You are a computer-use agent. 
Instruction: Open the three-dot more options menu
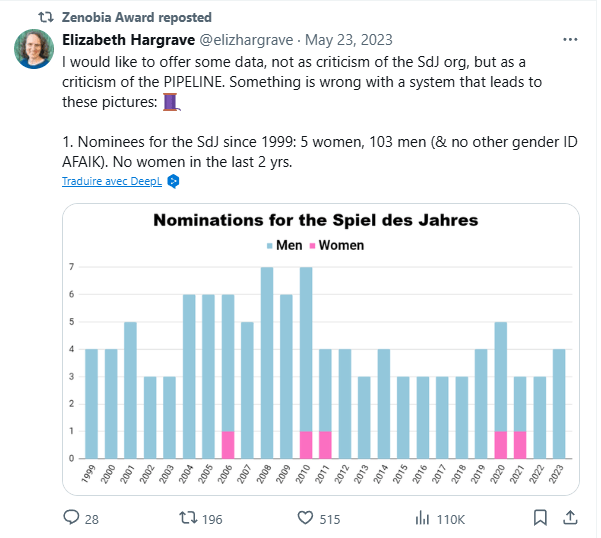pos(569,41)
